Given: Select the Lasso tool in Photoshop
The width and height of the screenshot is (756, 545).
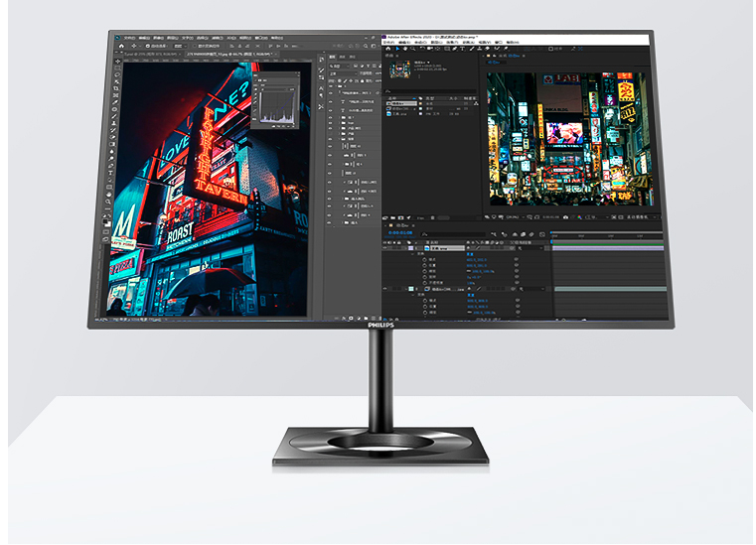Looking at the screenshot, I should click(x=117, y=74).
